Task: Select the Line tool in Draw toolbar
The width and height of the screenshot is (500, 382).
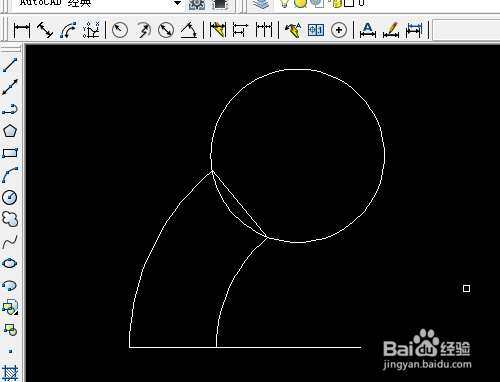Action: click(10, 65)
